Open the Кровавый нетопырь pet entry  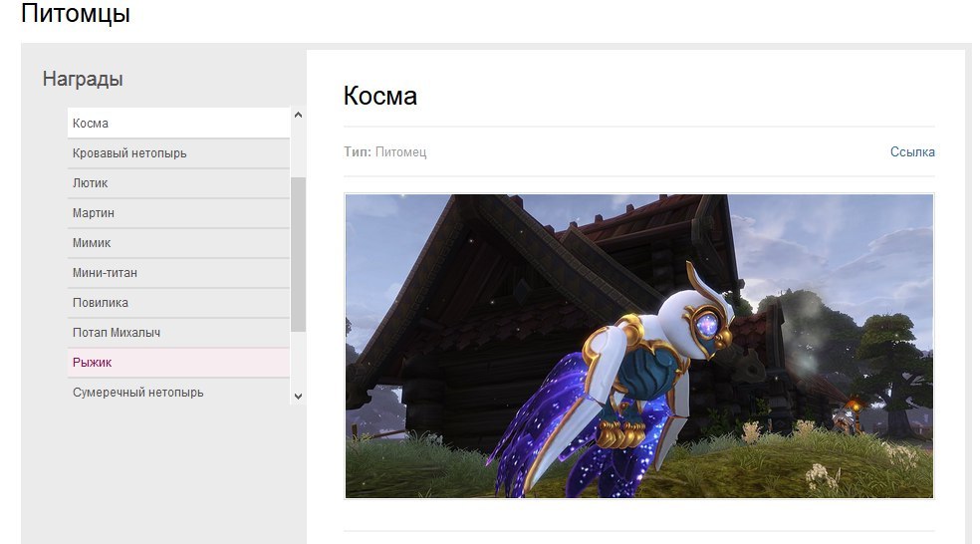(x=177, y=153)
